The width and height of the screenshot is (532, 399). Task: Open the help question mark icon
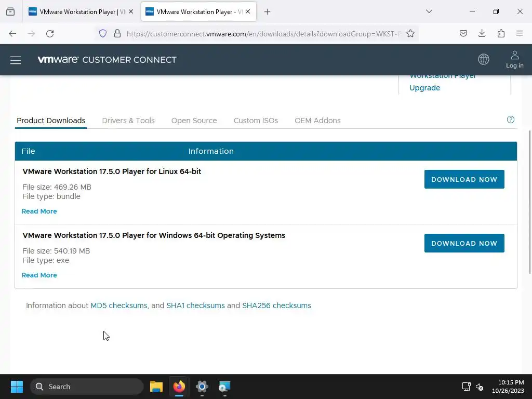click(510, 119)
